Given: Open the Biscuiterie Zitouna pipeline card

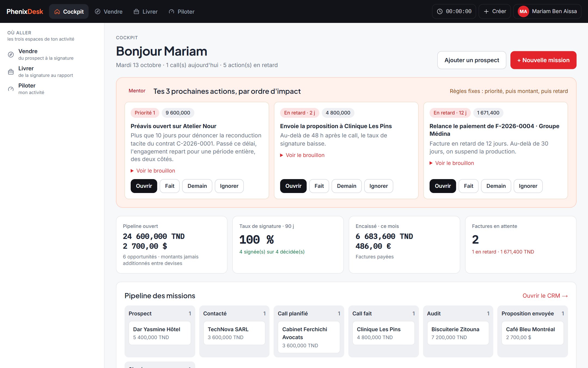Looking at the screenshot, I should pos(458,333).
